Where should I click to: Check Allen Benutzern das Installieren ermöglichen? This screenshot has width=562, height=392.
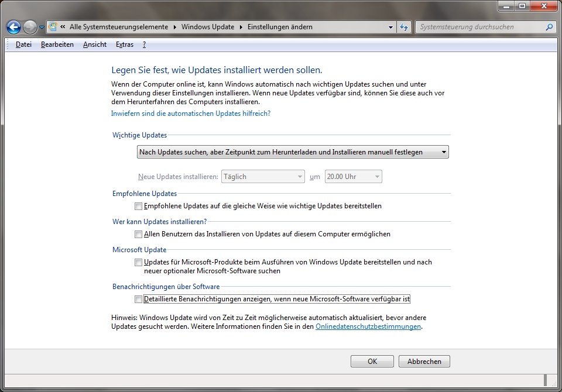click(138, 235)
